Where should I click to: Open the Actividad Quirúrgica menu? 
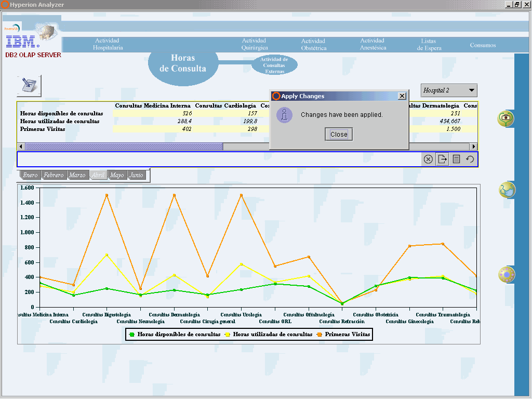pos(254,44)
